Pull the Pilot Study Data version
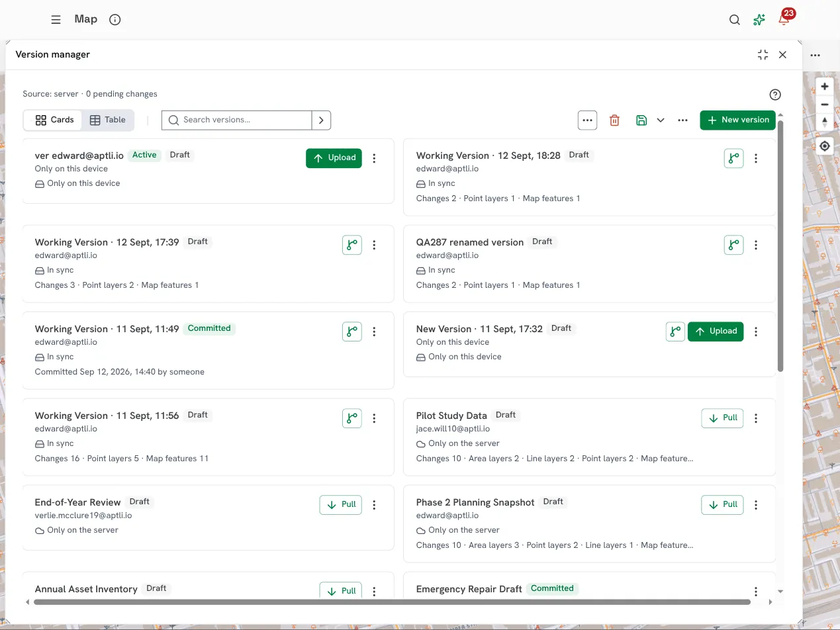 pyautogui.click(x=722, y=418)
